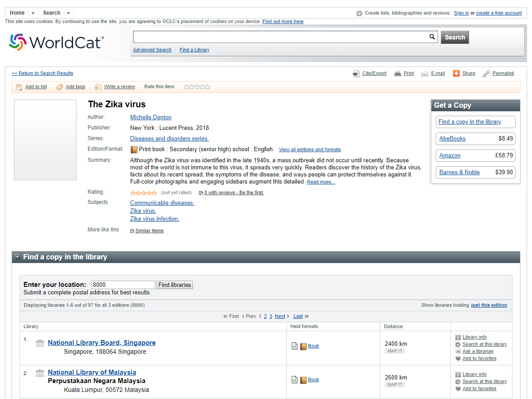Screen dimensions: 532x399
Task: Click the Permalink chain icon
Action: 486,74
